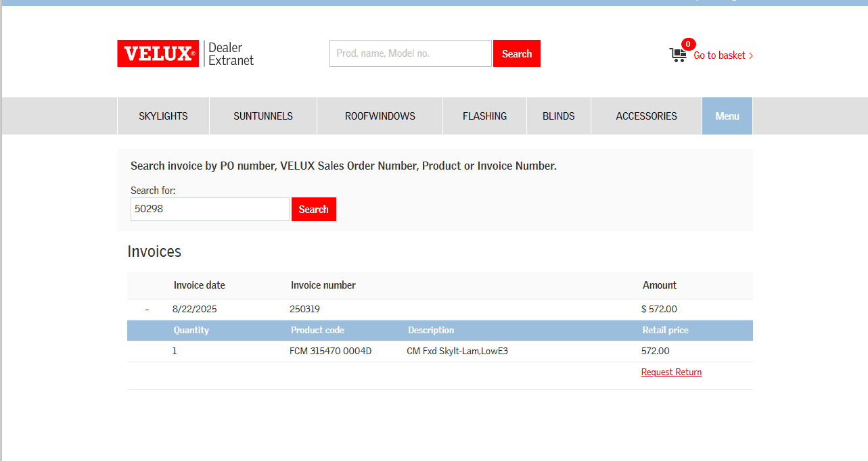This screenshot has width=868, height=461.
Task: Click the Amount column header
Action: click(x=660, y=285)
